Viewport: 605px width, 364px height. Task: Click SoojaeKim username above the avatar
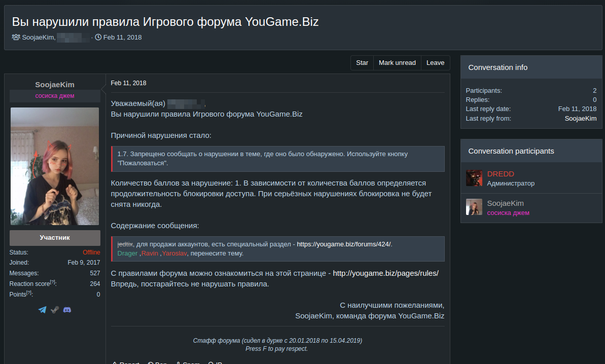(x=55, y=85)
